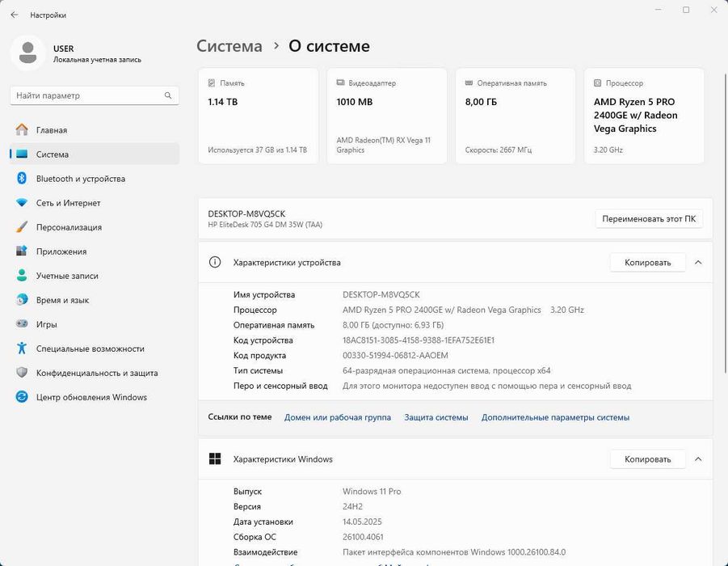Click Rename this PC button

click(649, 218)
